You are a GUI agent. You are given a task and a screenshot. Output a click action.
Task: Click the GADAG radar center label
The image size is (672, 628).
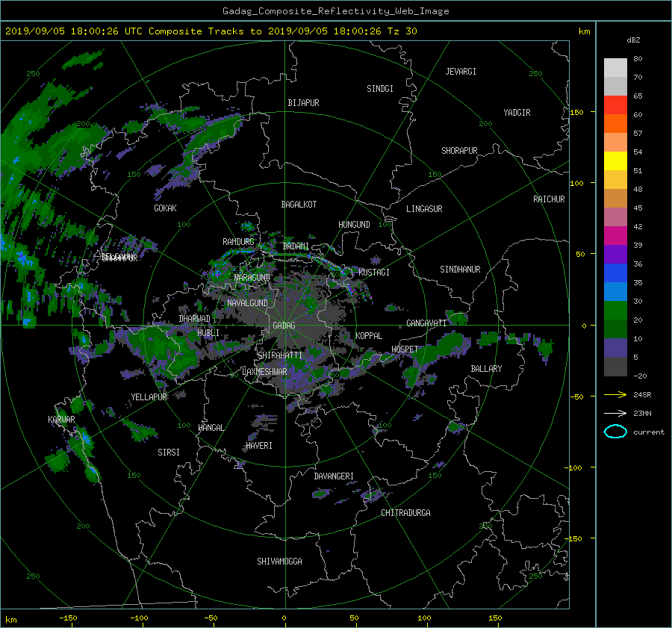click(284, 326)
